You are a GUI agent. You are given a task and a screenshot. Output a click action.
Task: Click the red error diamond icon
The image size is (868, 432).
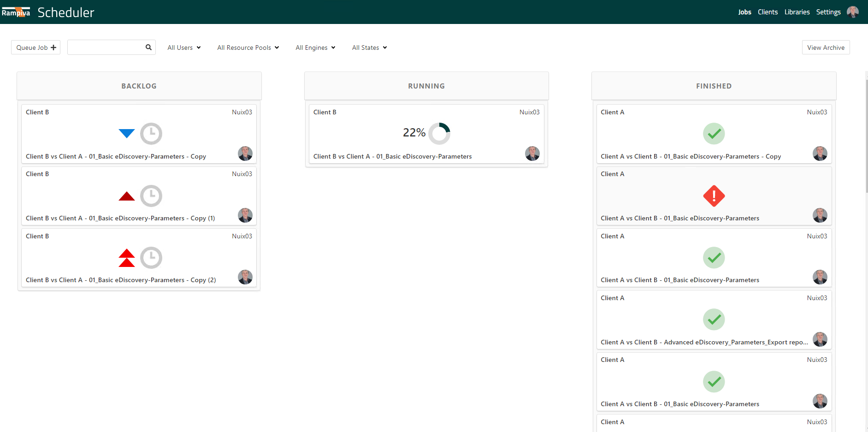coord(714,196)
